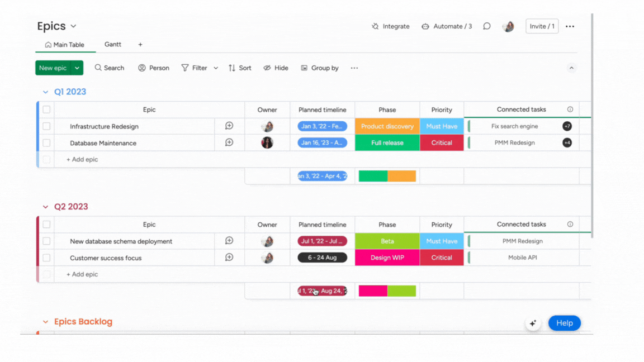Select the Customer success focus row checkbox
This screenshot has width=644, height=362.
point(46,258)
